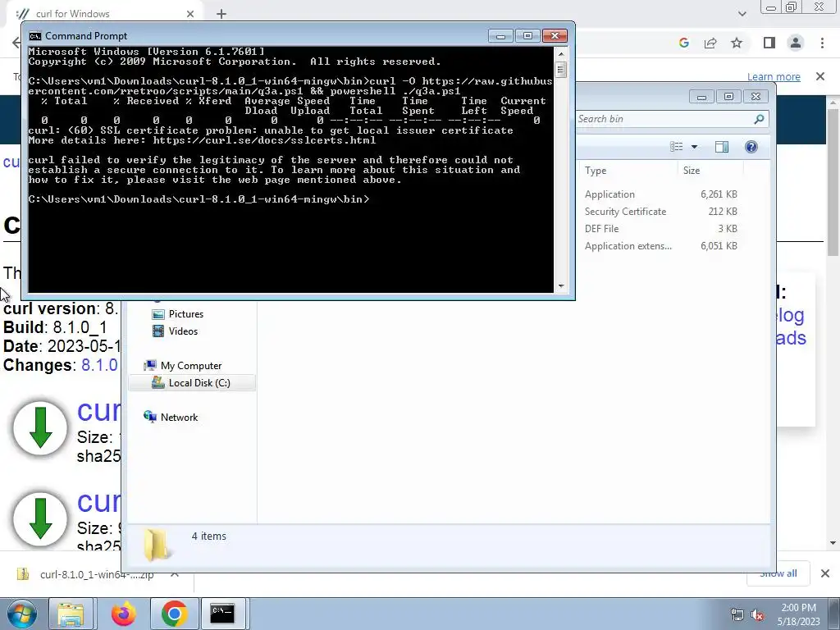This screenshot has height=630, width=840.
Task: Open Explorer help icon
Action: pos(751,147)
